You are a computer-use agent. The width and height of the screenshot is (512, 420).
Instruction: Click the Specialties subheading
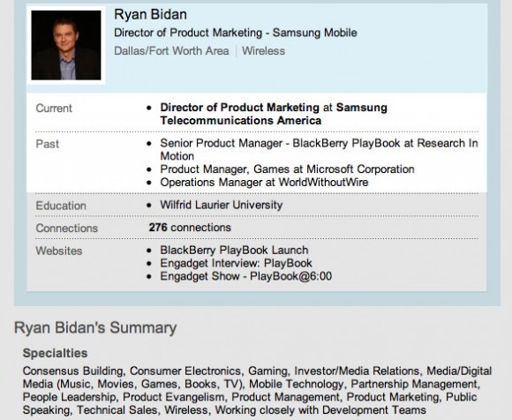56,353
